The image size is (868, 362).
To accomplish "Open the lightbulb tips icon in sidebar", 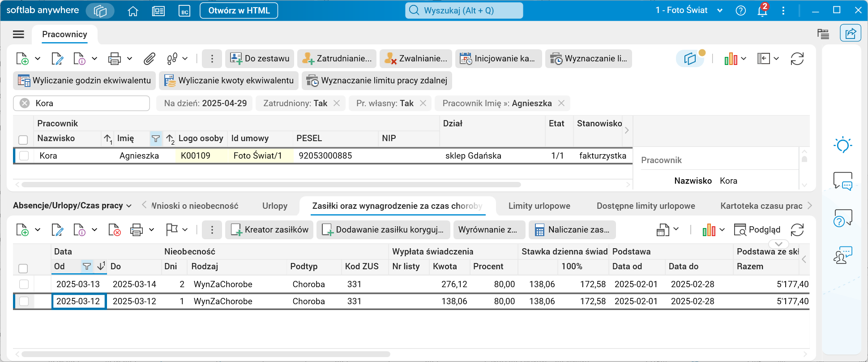I will click(x=843, y=145).
